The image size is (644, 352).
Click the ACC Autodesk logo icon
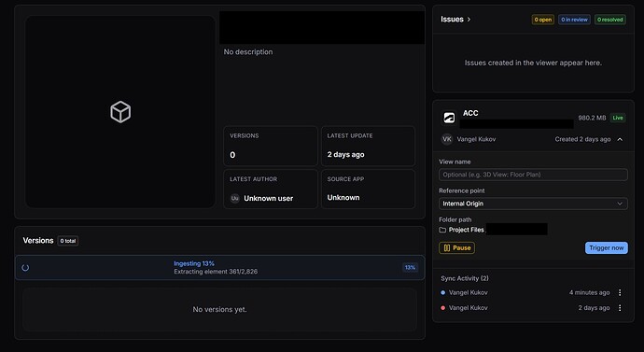tap(449, 118)
